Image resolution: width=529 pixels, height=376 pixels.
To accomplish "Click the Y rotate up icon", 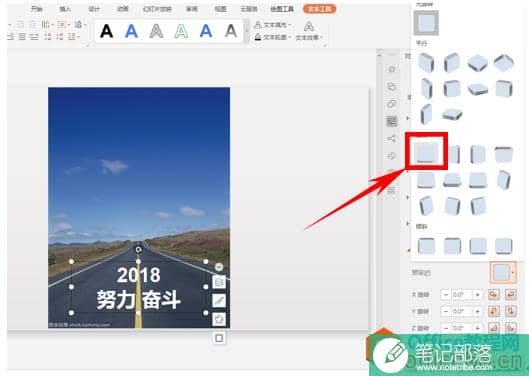I will coord(494,311).
